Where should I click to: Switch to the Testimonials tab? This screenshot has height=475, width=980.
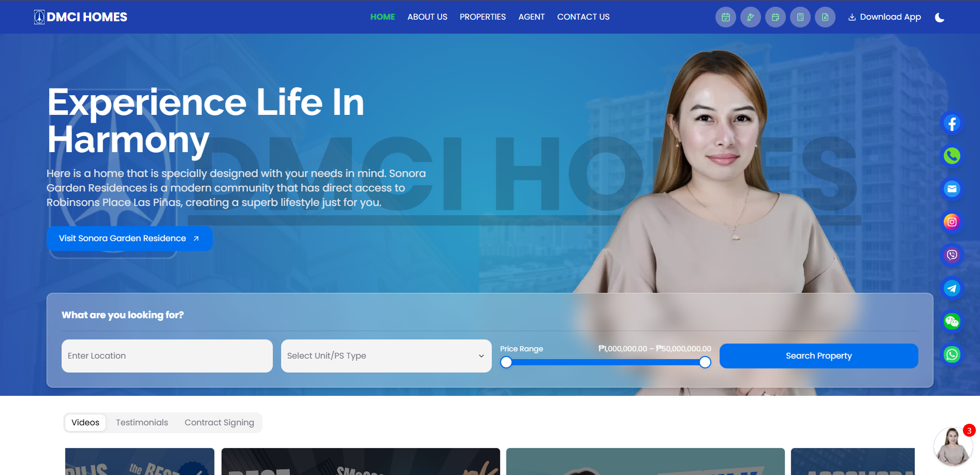click(142, 423)
